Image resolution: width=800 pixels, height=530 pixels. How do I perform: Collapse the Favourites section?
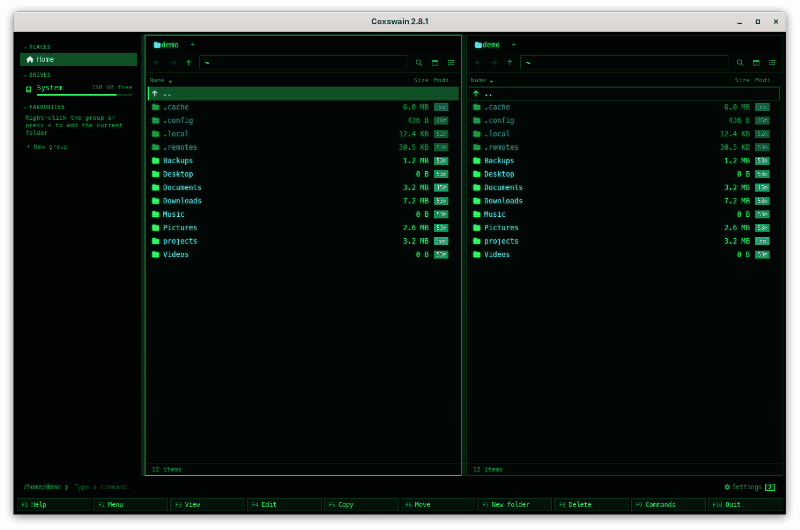coord(25,108)
